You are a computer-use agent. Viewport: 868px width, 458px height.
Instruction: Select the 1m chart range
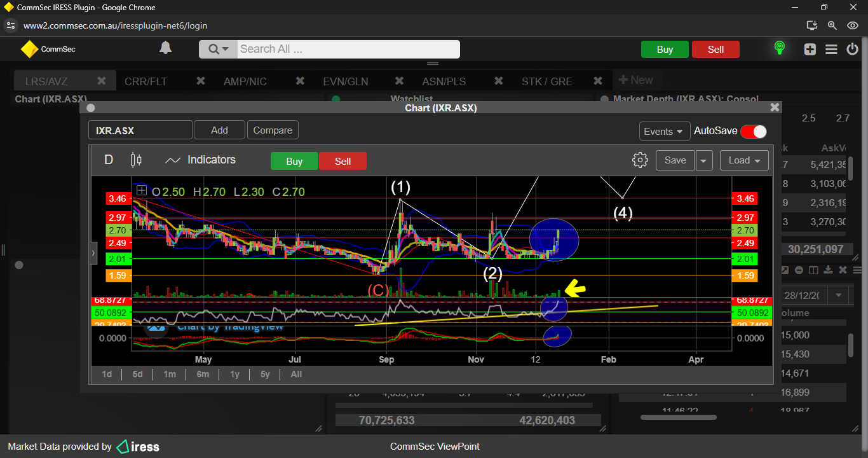click(169, 374)
